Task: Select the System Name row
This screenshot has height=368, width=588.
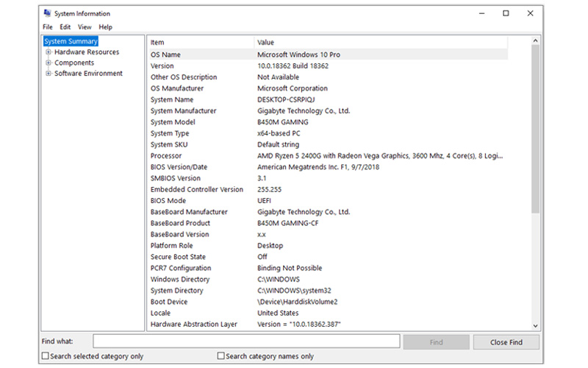Action: click(x=329, y=99)
